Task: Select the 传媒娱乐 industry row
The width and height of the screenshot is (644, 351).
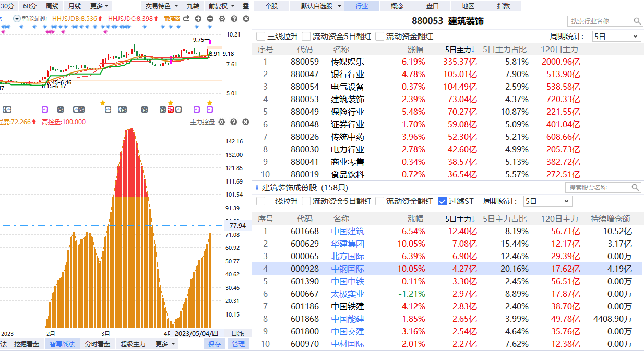Action: 448,62
